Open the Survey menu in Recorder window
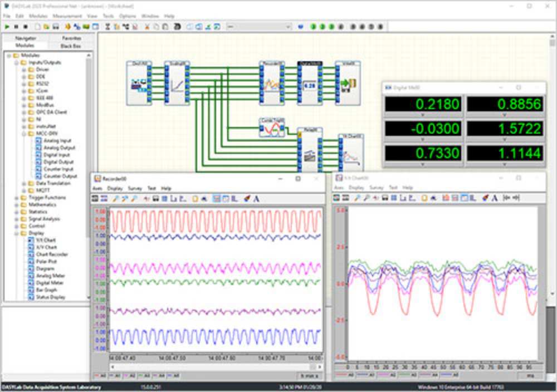The height and width of the screenshot is (392, 557). 135,188
